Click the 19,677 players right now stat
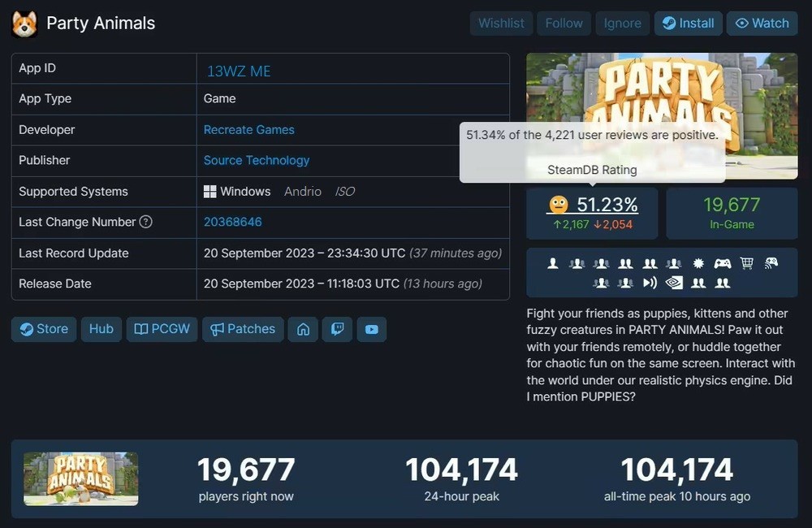812x528 pixels. [246, 478]
